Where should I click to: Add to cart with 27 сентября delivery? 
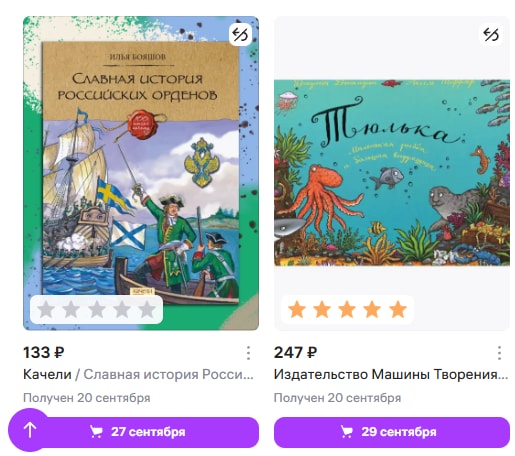141,432
